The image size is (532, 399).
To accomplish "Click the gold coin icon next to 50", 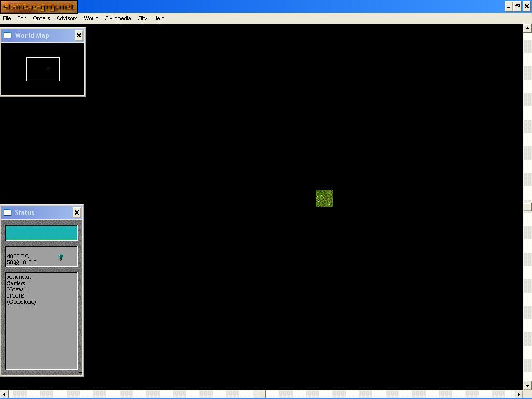I will [x=17, y=262].
